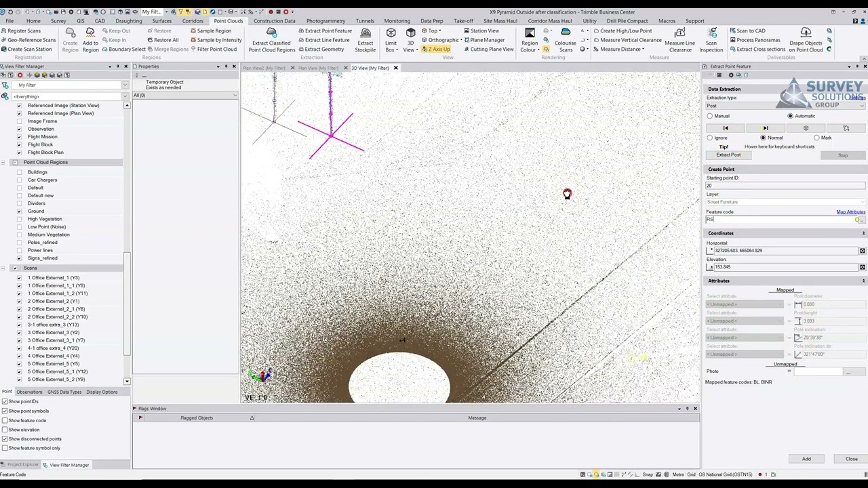This screenshot has width=868, height=488.
Task: Collapse the Scans tree group
Action: point(3,268)
